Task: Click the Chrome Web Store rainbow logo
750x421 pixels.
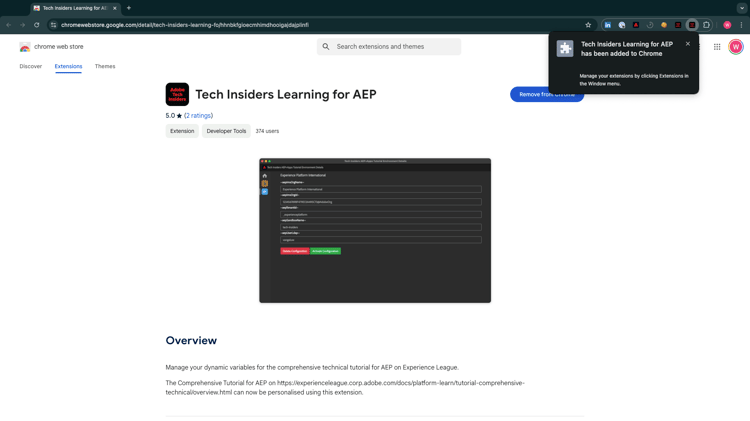Action: 25,47
